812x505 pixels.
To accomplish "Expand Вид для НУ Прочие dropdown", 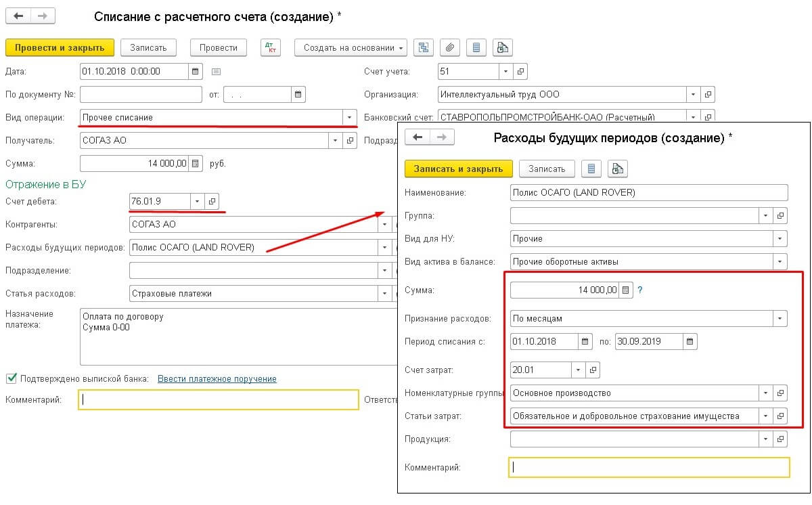I will (781, 238).
